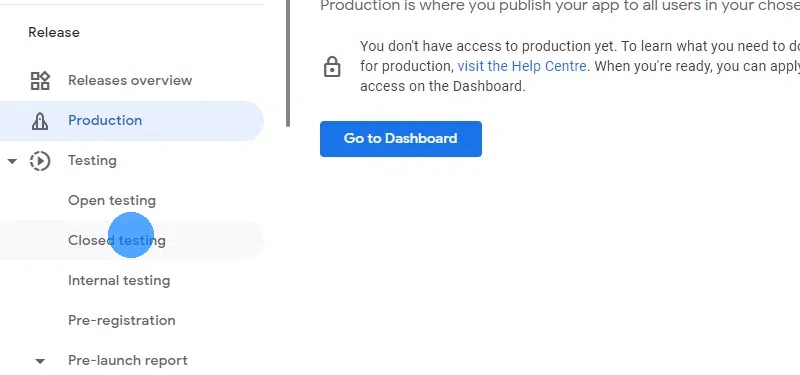This screenshot has height=375, width=800.
Task: Open Internal testing track
Action: coord(119,281)
